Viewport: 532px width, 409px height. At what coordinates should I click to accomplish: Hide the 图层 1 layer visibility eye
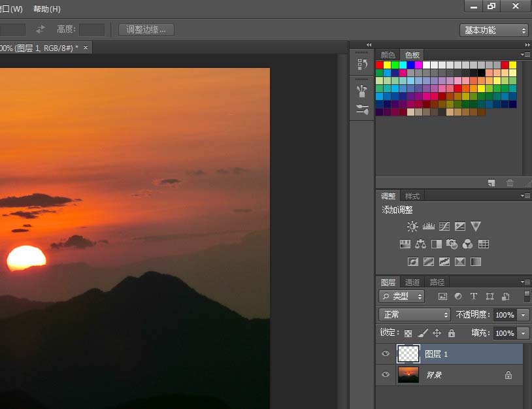[x=386, y=353]
